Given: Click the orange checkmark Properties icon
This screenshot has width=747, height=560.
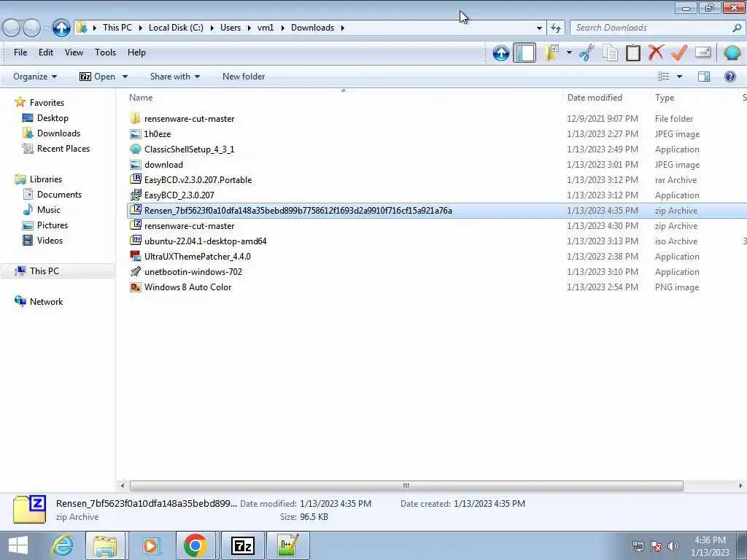Looking at the screenshot, I should pos(679,52).
